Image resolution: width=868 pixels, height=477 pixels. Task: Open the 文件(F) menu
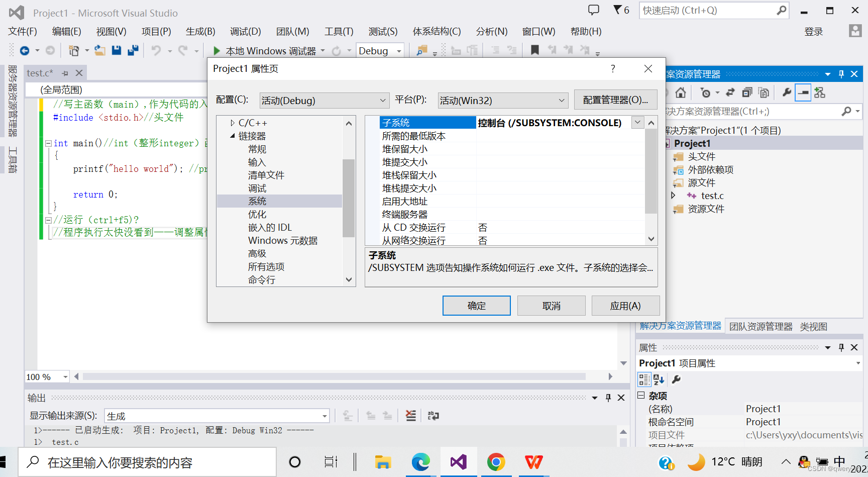pyautogui.click(x=23, y=31)
